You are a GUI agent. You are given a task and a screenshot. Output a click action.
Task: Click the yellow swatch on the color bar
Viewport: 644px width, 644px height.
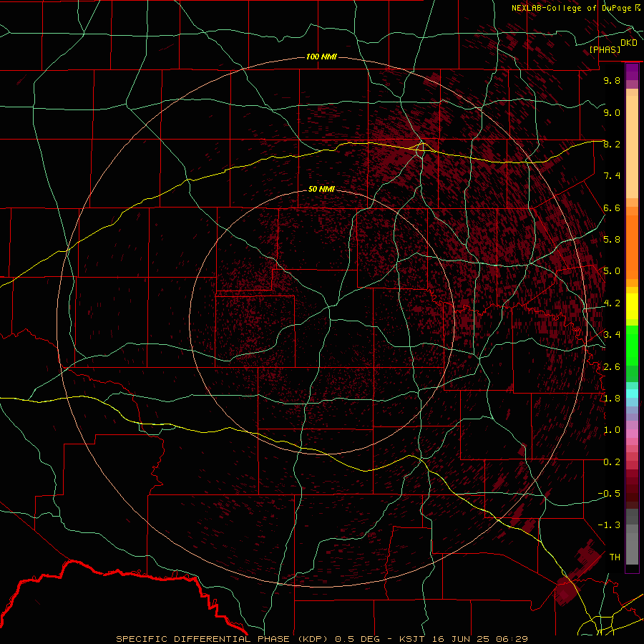(632, 306)
